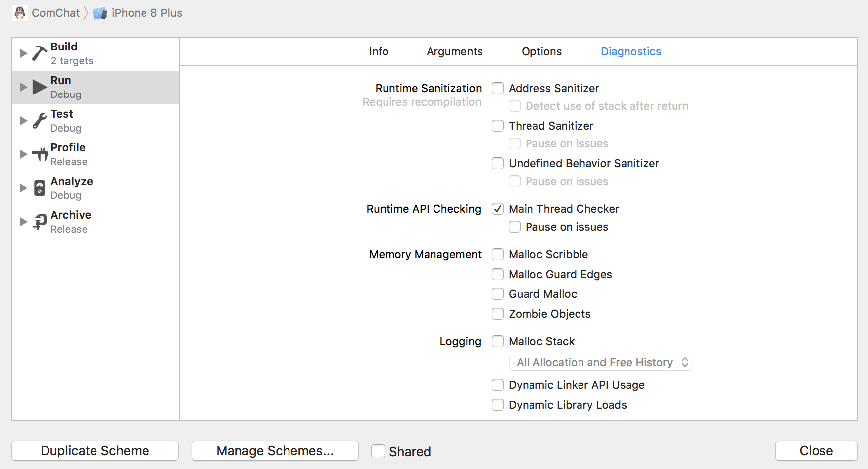Expand the Run action disclosure triangle

click(x=23, y=87)
